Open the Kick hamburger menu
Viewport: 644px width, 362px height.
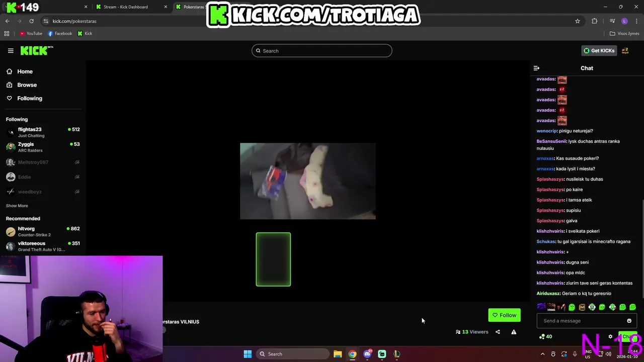point(11,51)
